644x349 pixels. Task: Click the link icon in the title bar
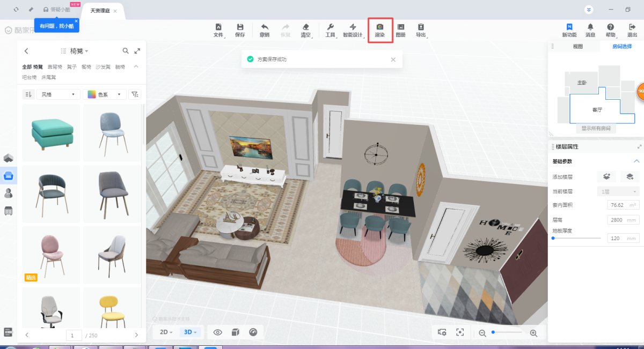pos(31,10)
